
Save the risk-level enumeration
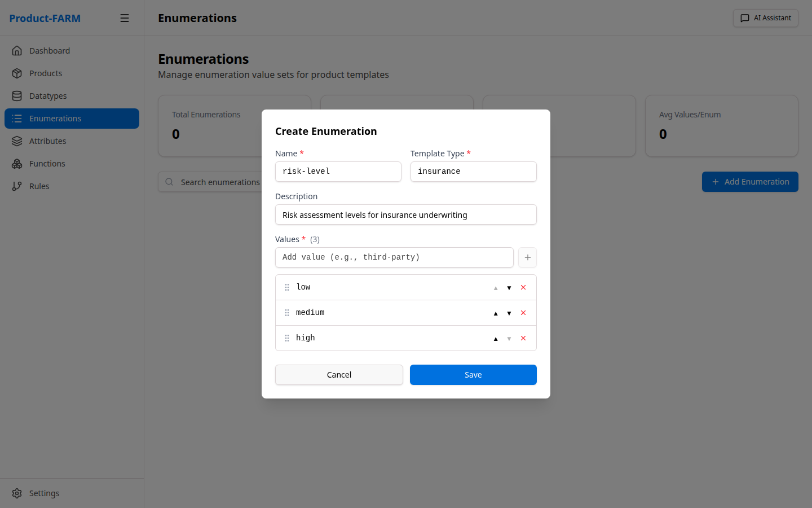click(x=473, y=374)
